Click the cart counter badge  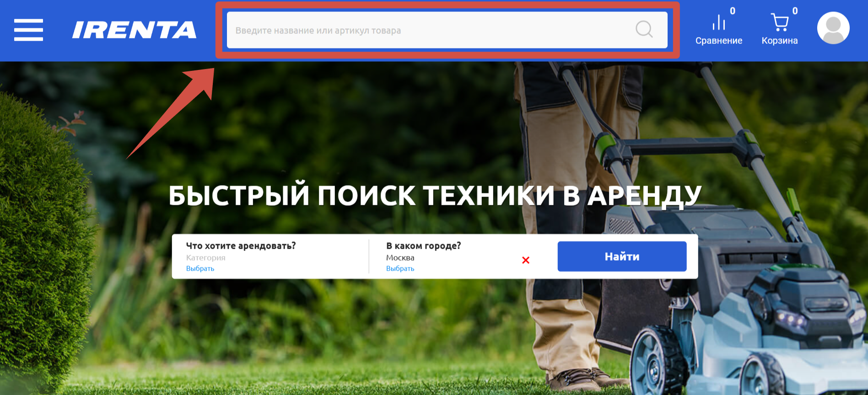click(795, 11)
